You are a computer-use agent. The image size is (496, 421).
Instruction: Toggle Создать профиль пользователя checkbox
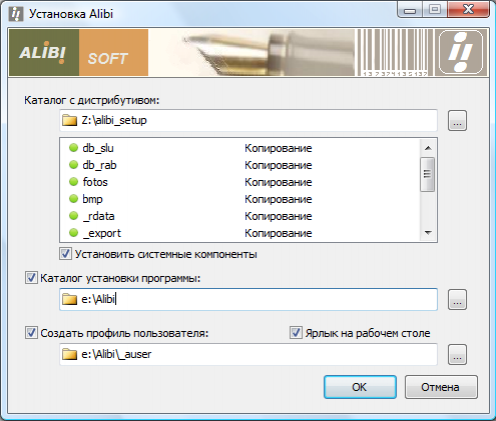coord(31,333)
